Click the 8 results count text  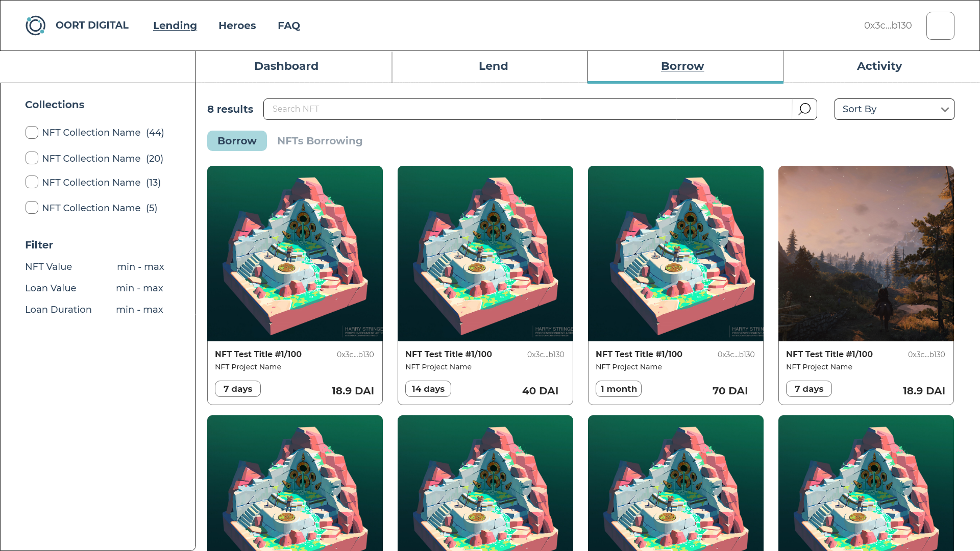230,109
